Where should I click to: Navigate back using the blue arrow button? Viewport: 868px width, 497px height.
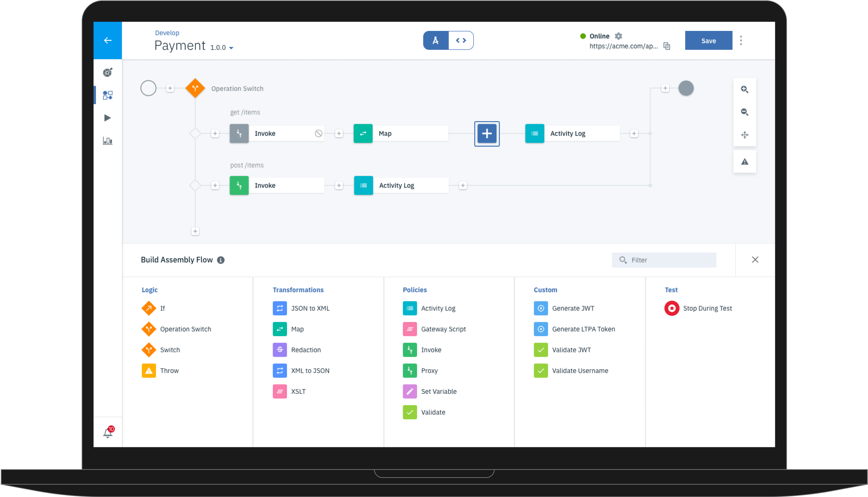[107, 40]
